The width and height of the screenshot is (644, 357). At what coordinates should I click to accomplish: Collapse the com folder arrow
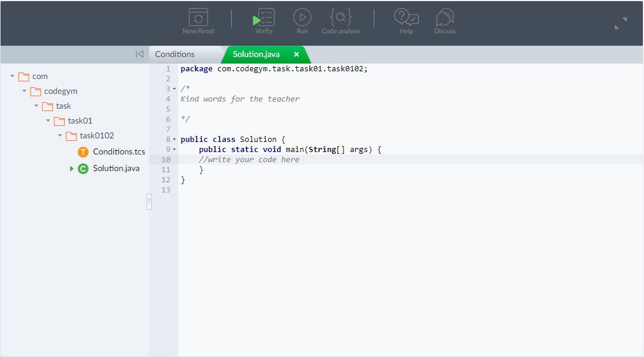pos(12,76)
